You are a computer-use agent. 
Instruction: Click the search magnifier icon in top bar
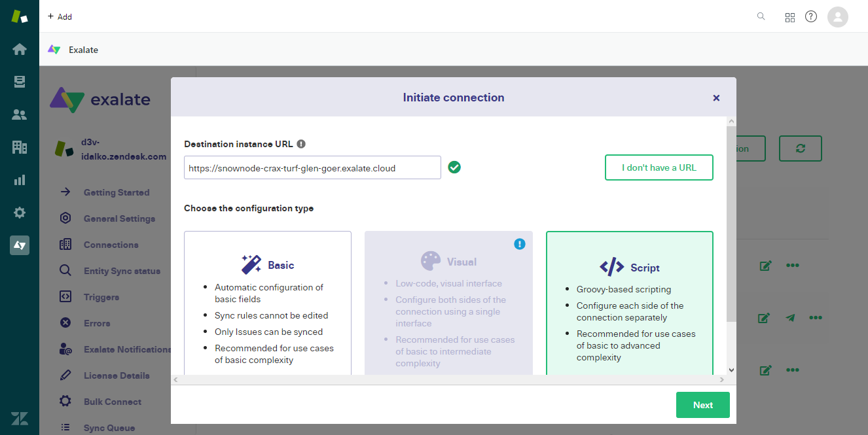(x=761, y=16)
